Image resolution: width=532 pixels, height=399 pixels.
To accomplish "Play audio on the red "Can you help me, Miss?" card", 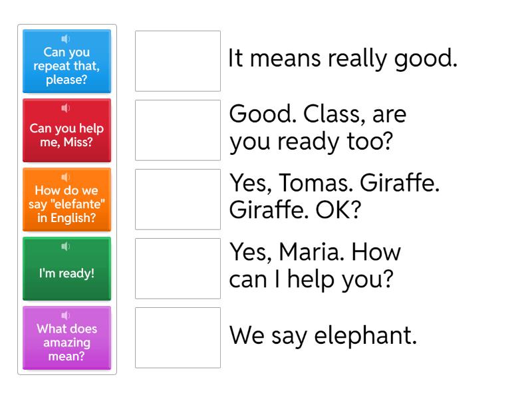I will point(66,108).
